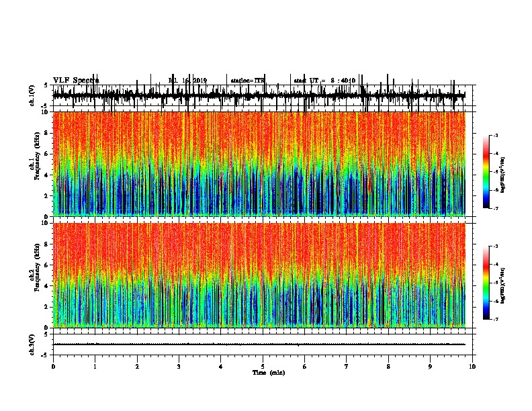532x411 pixels.
Task: Click the 'station=ITK' header label
Action: [x=248, y=81]
